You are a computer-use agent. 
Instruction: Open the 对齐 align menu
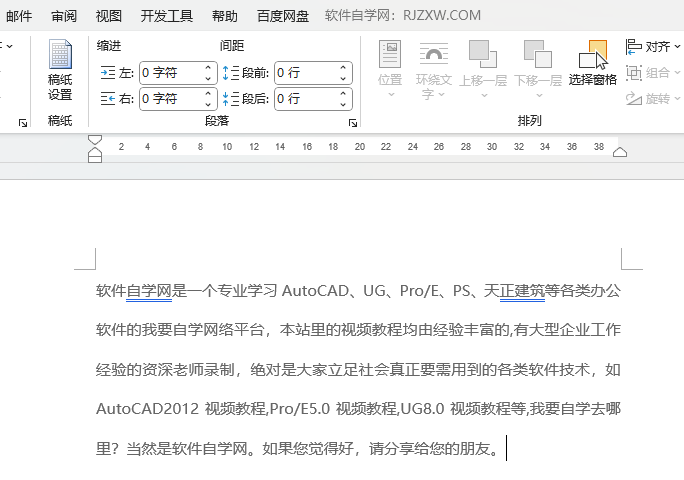click(653, 46)
